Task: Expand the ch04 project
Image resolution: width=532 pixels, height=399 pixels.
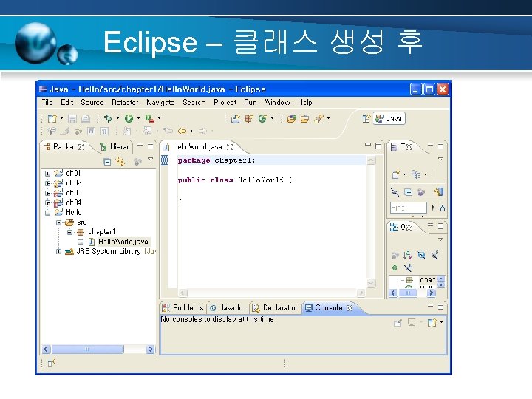Action: (x=47, y=203)
